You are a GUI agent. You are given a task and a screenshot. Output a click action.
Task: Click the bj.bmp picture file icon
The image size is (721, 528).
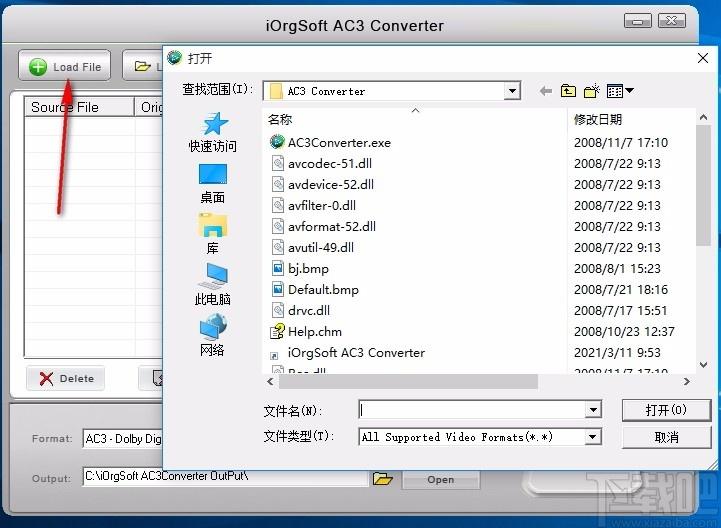tap(278, 268)
